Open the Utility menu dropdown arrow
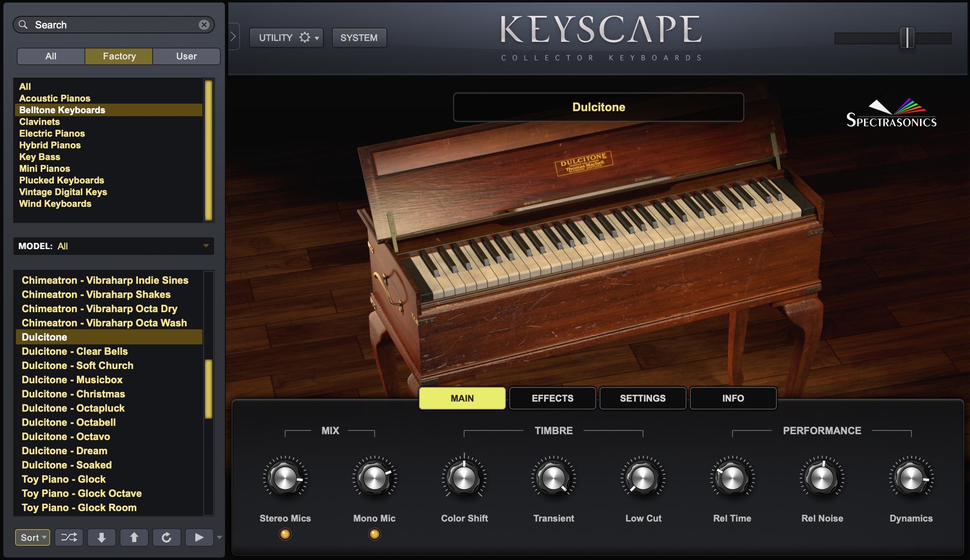970x560 pixels. click(317, 38)
